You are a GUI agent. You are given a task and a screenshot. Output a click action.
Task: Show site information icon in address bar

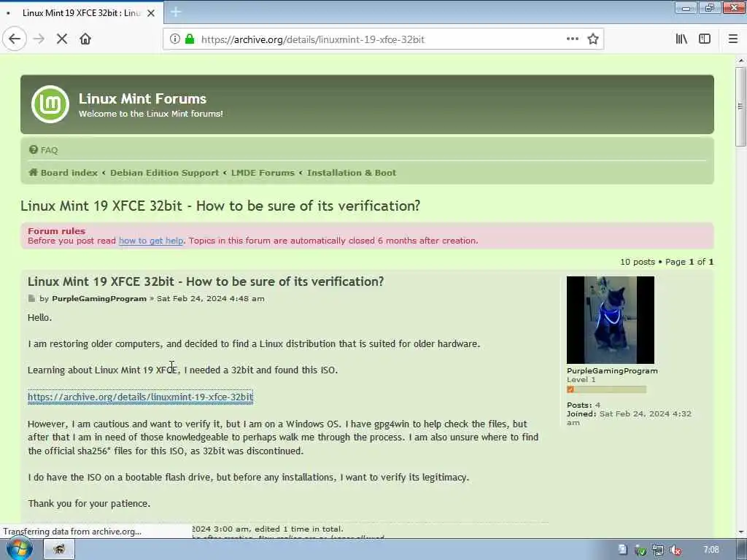(175, 39)
